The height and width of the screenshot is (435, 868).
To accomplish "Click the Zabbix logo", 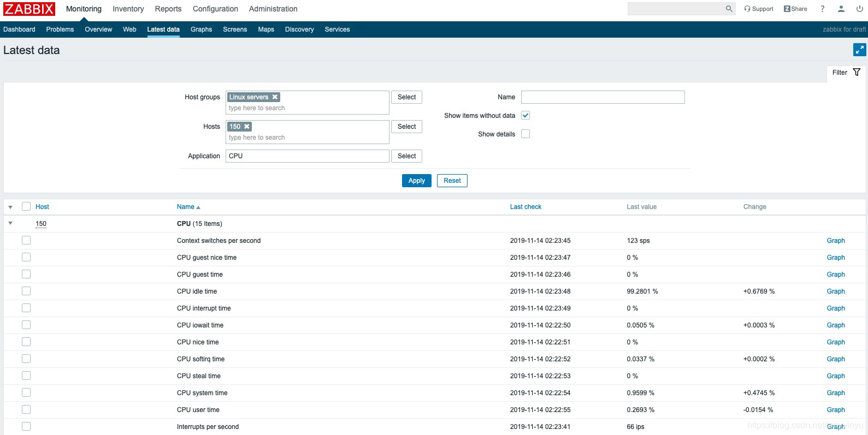I will pos(29,9).
